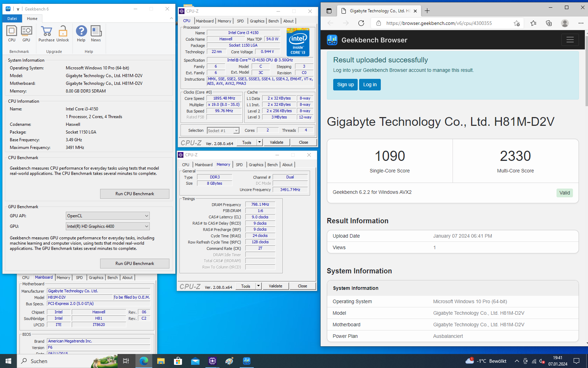Open File Explorer from taskbar
The width and height of the screenshot is (588, 368).
161,361
